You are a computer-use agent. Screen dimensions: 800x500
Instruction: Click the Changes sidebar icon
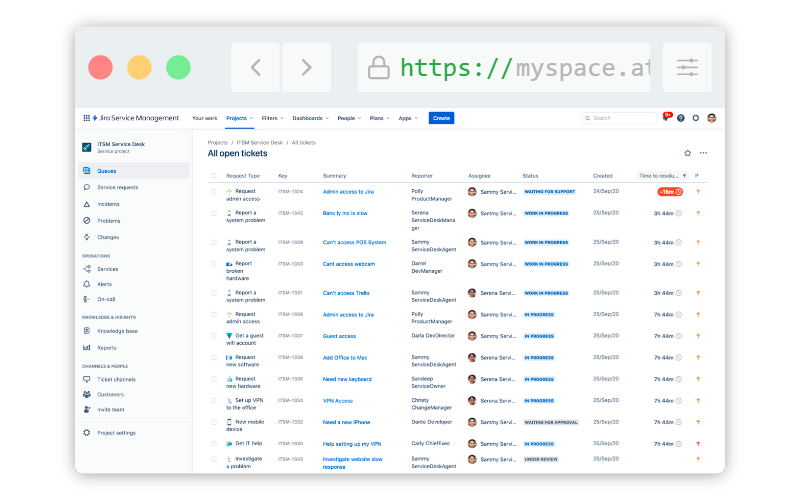[x=87, y=237]
